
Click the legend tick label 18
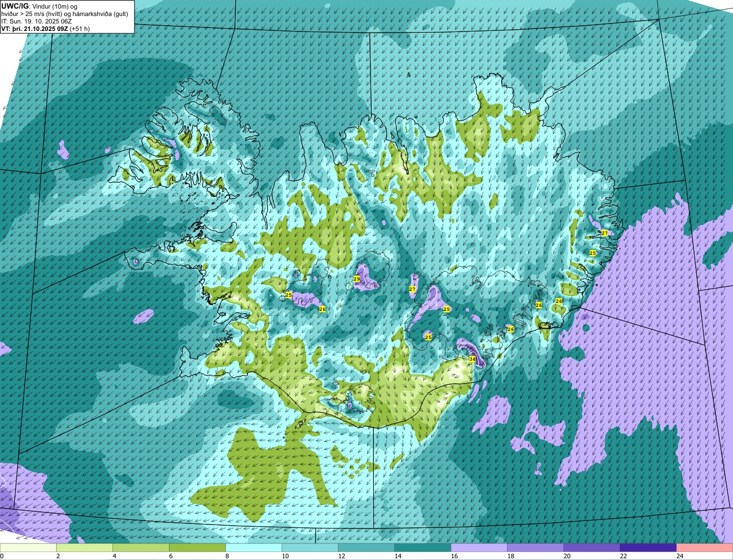510,555
